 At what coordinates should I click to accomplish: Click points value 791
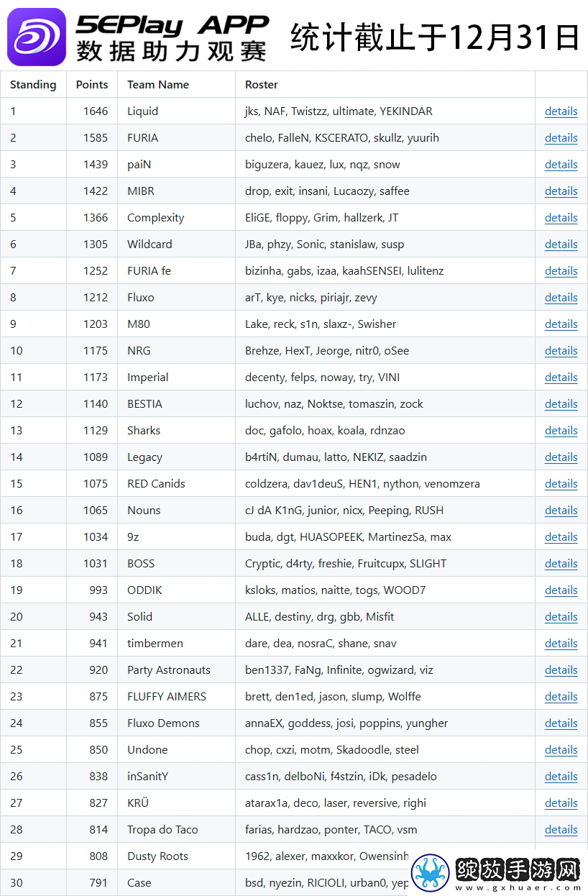tap(98, 883)
